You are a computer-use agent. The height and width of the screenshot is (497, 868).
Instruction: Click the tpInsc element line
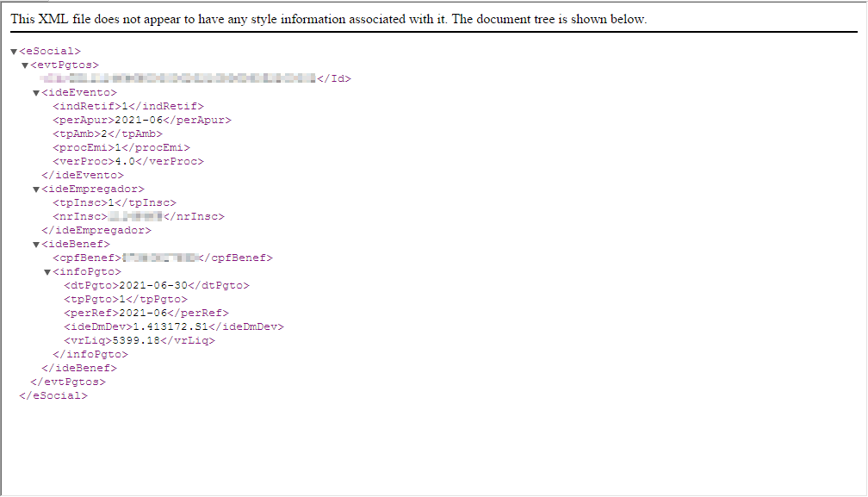tap(115, 203)
